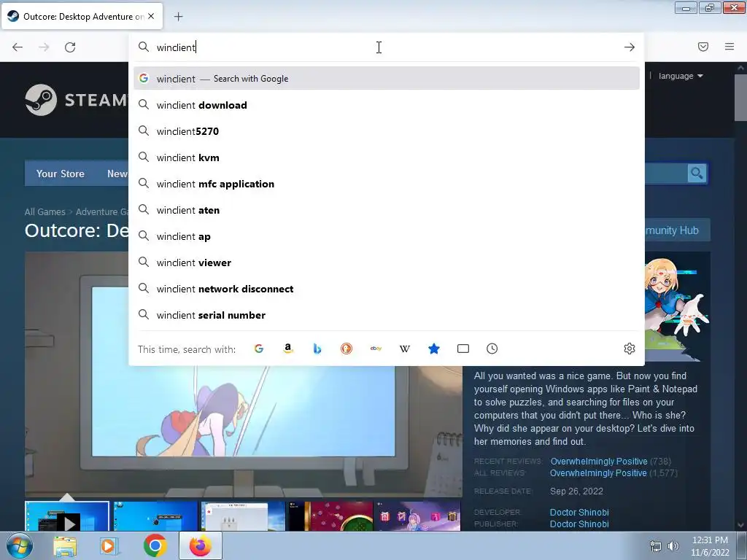Select 'winclient mfc application' suggestion
747x560 pixels.
click(387, 184)
